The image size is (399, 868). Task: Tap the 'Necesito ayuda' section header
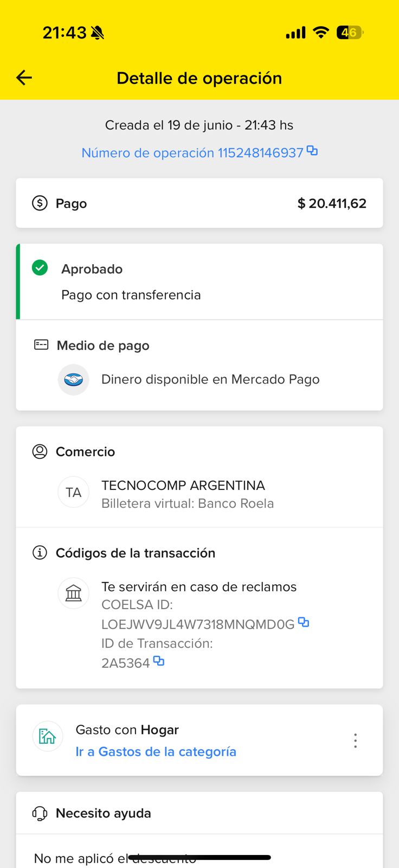103,813
